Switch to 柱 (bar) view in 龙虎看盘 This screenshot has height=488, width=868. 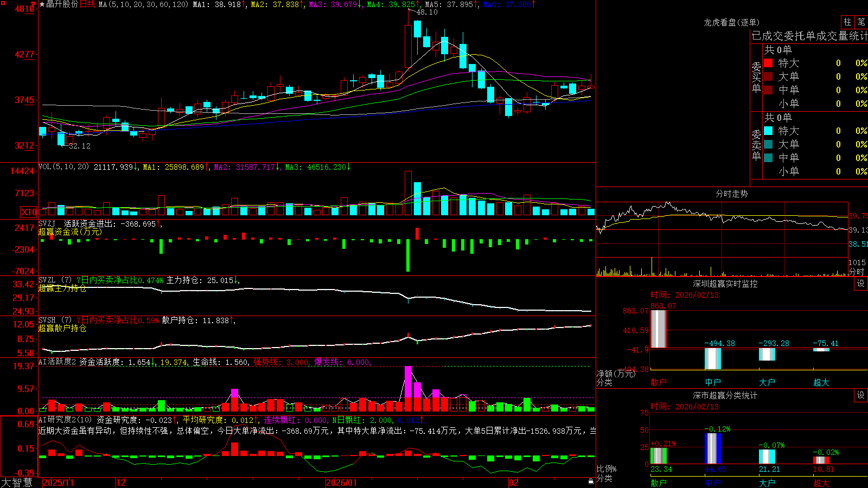click(x=847, y=22)
